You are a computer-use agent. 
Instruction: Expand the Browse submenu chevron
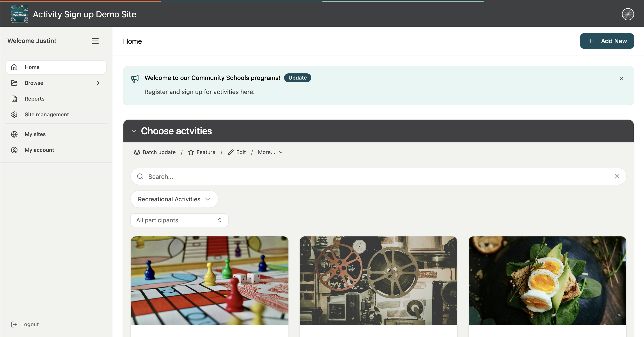click(x=98, y=83)
